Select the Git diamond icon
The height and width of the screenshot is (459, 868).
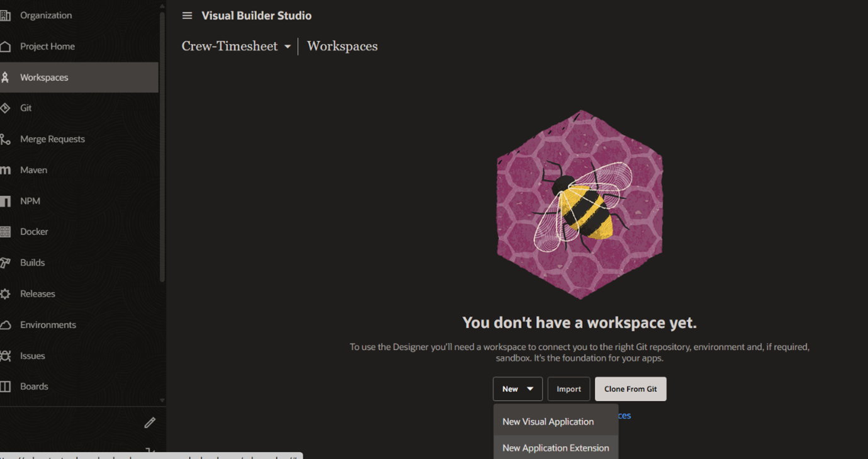[6, 108]
